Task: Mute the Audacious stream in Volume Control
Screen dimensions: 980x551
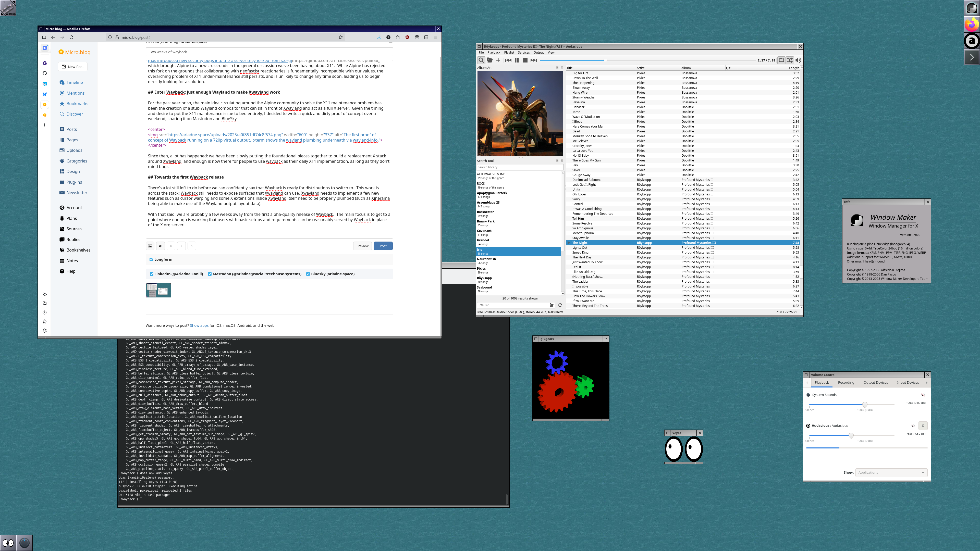Action: pyautogui.click(x=913, y=425)
